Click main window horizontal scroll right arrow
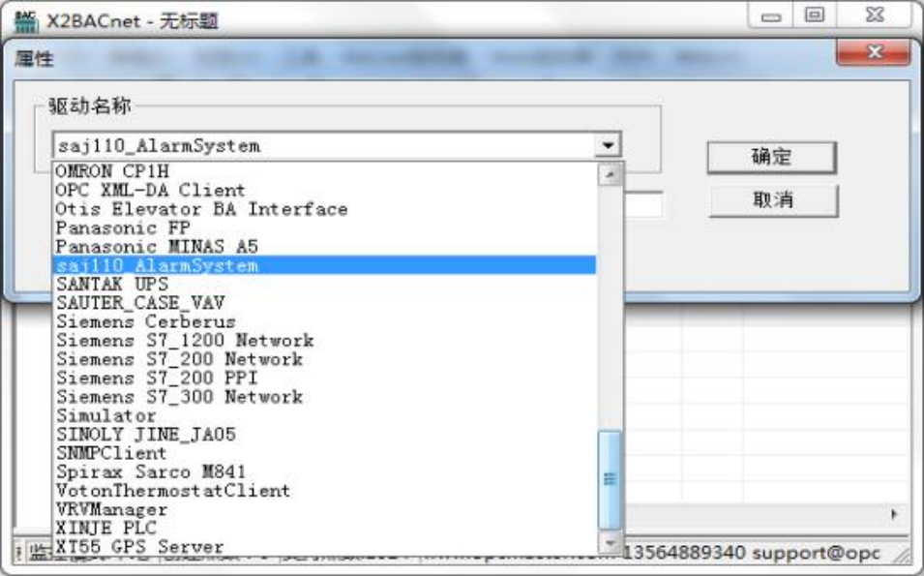The image size is (924, 576). pyautogui.click(x=895, y=515)
